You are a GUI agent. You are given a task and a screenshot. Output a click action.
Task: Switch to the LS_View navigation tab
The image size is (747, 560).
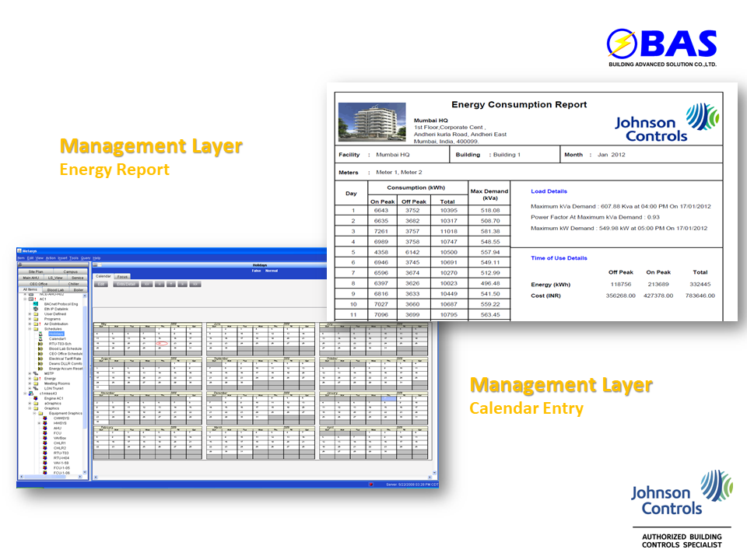point(55,278)
